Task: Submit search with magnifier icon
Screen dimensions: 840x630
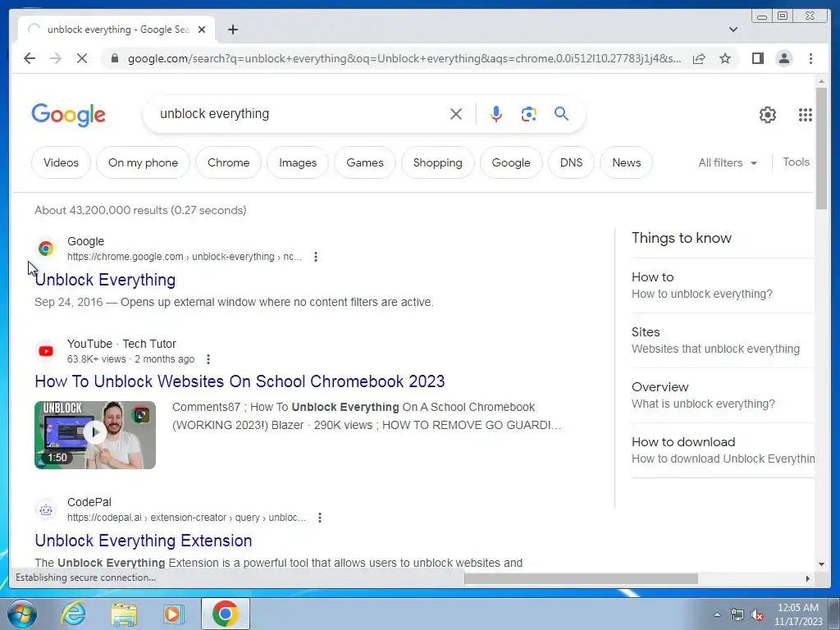Action: (x=561, y=113)
